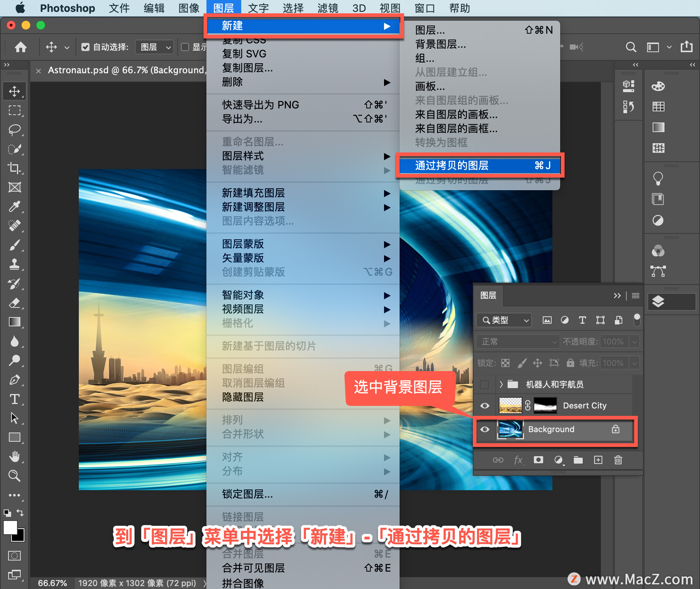This screenshot has height=589, width=700.
Task: Create new layer with plus icon
Action: [598, 460]
